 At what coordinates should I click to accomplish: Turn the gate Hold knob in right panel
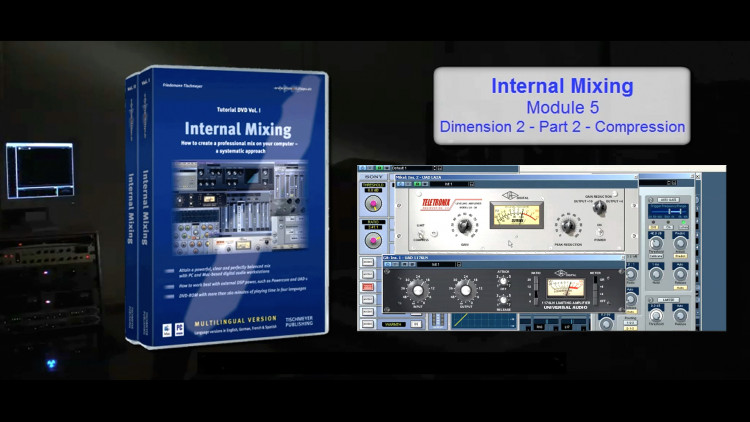click(656, 274)
